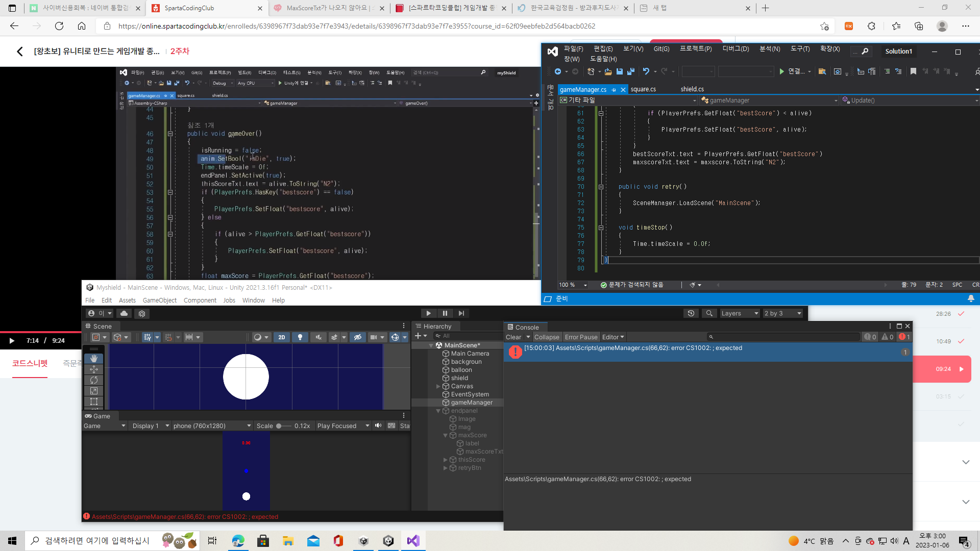Screen dimensions: 980x551
Task: Collapse endpanel in Hierarchy
Action: [x=438, y=411]
